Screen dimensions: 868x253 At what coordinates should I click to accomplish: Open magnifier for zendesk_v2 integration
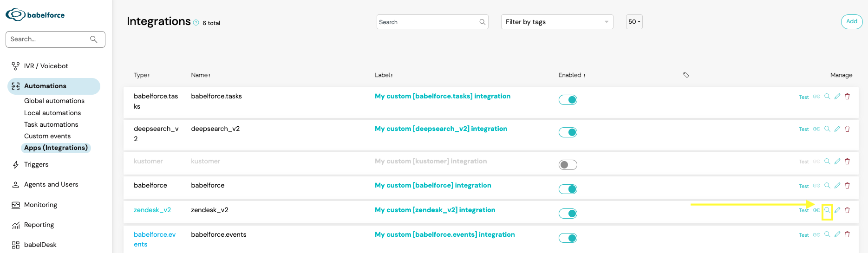[827, 210]
